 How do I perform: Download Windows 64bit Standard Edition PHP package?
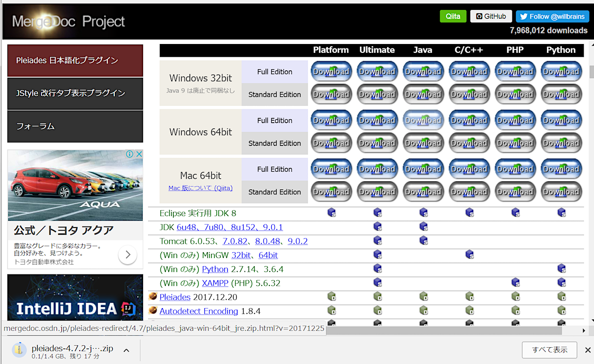(x=515, y=143)
